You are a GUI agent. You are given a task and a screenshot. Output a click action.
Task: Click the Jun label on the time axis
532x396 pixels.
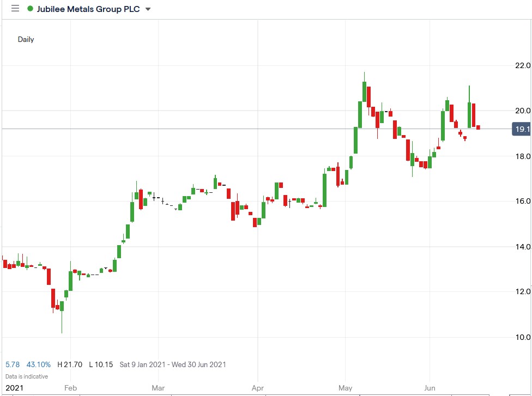(430, 388)
